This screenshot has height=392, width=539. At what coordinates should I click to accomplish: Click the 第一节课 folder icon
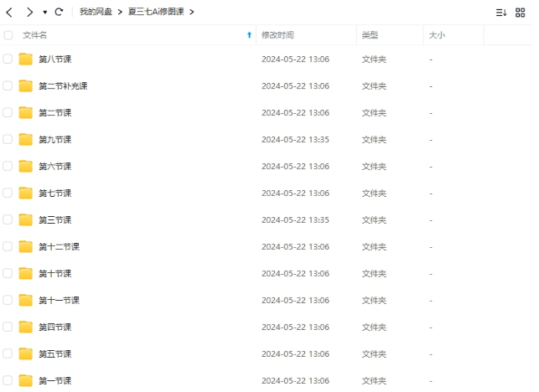(25, 380)
